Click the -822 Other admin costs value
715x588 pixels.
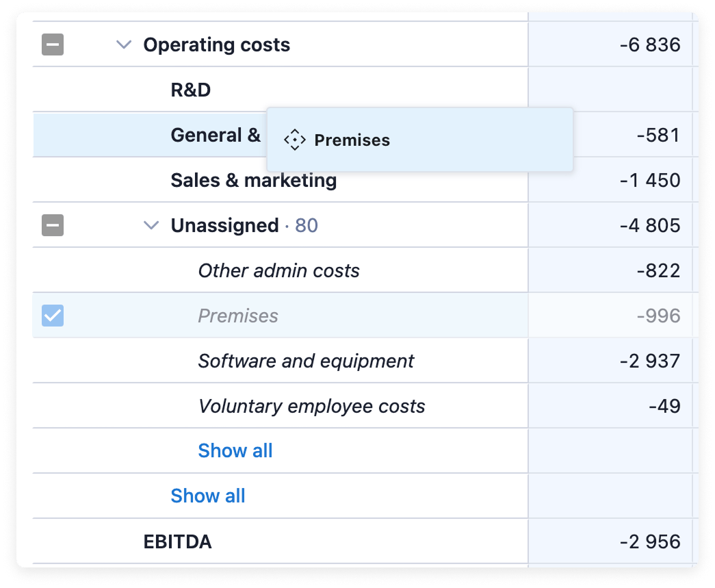pyautogui.click(x=658, y=270)
